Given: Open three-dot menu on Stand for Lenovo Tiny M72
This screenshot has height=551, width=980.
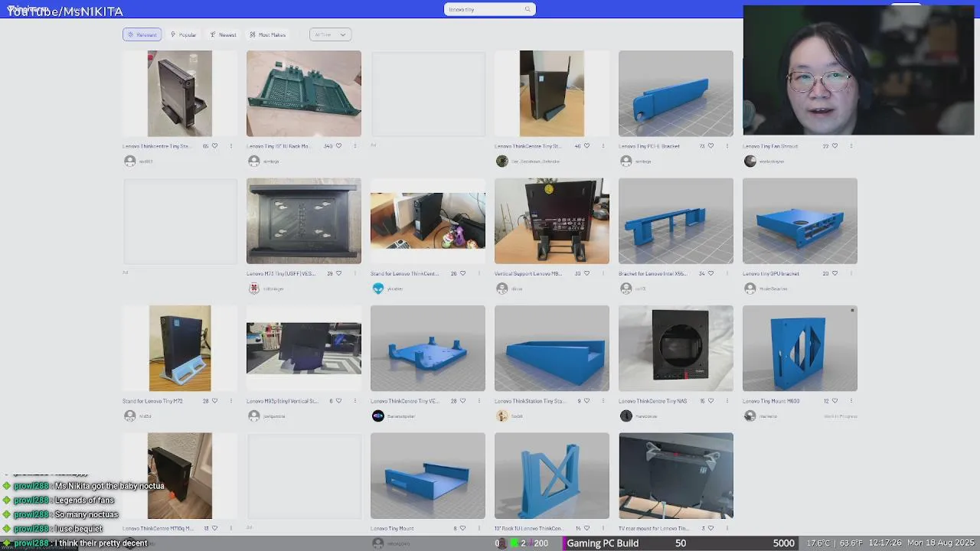Looking at the screenshot, I should pyautogui.click(x=230, y=400).
